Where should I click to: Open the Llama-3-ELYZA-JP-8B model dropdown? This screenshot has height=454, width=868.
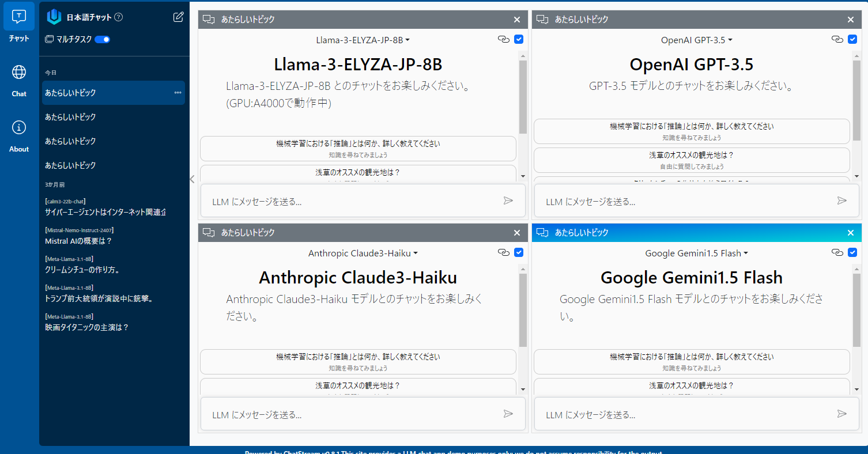(363, 40)
